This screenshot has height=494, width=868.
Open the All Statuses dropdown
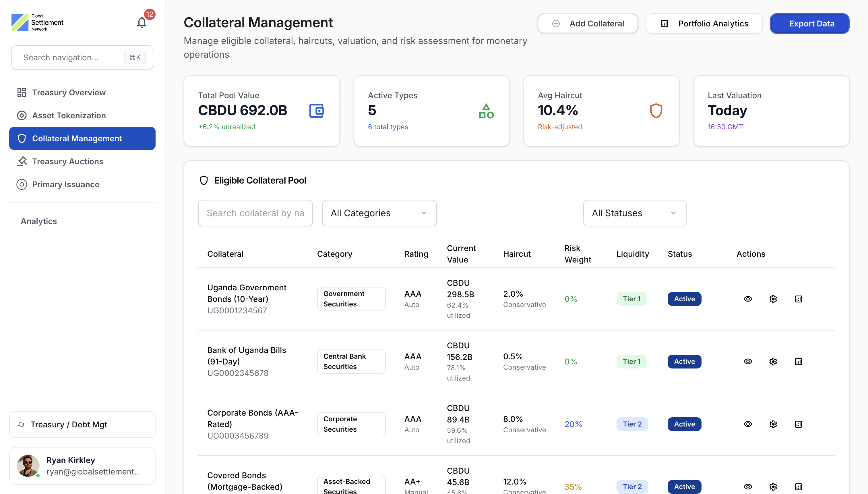[x=634, y=213]
